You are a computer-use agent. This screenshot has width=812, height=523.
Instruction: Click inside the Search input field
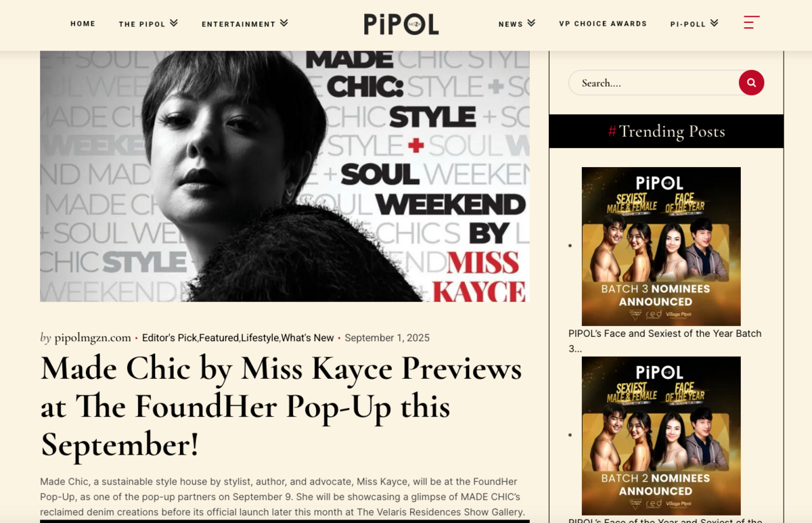point(654,83)
